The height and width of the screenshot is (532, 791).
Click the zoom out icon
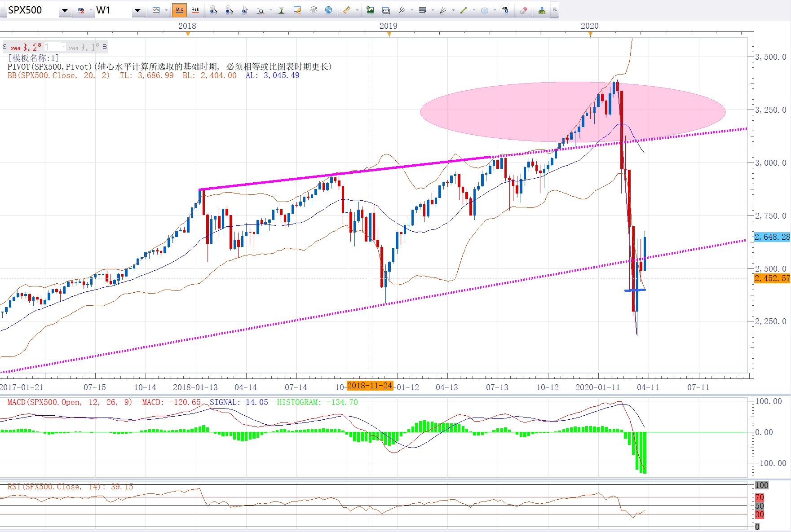pyautogui.click(x=229, y=10)
